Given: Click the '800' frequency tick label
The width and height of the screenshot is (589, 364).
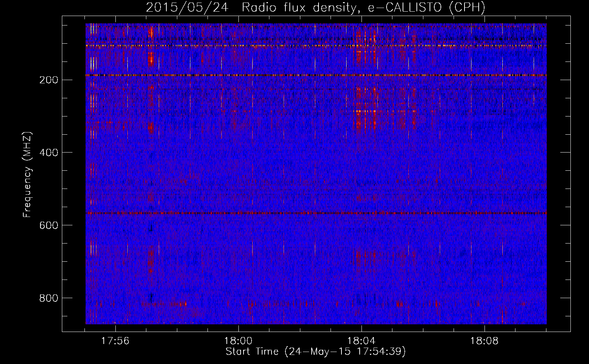Looking at the screenshot, I should 48,298.
